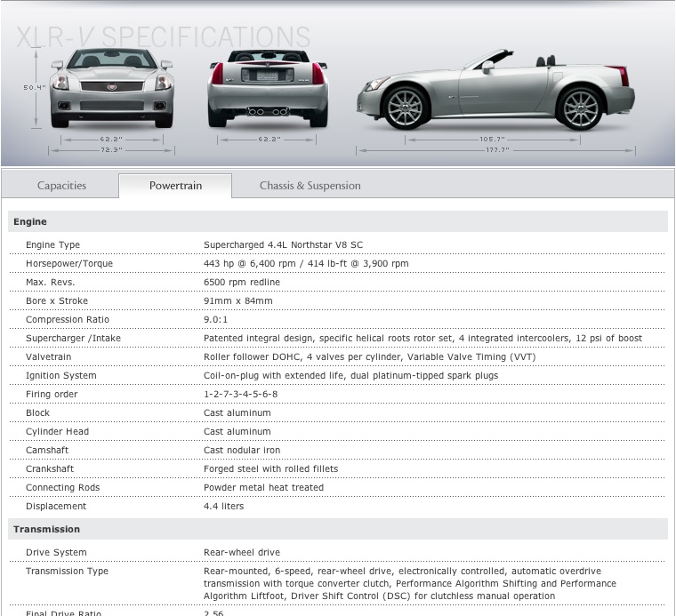The width and height of the screenshot is (676, 616).
Task: Select the 4.4 liters value
Action: pos(223,506)
